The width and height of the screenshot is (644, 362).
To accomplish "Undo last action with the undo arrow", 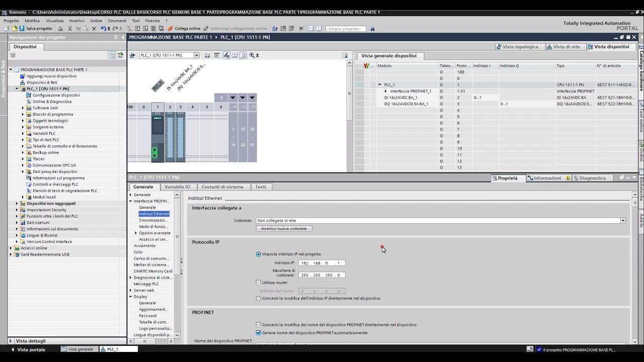I will 103,29.
